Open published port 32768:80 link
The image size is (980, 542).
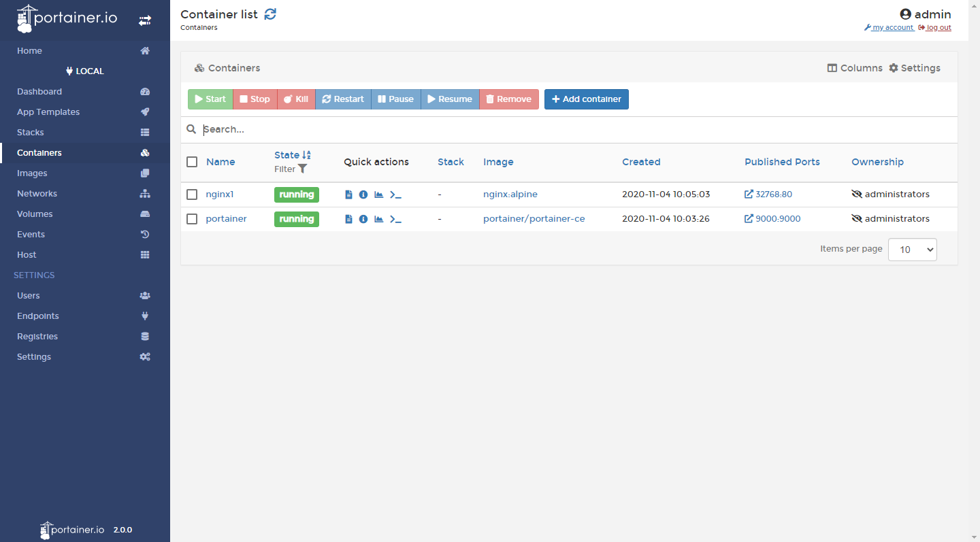tap(768, 194)
